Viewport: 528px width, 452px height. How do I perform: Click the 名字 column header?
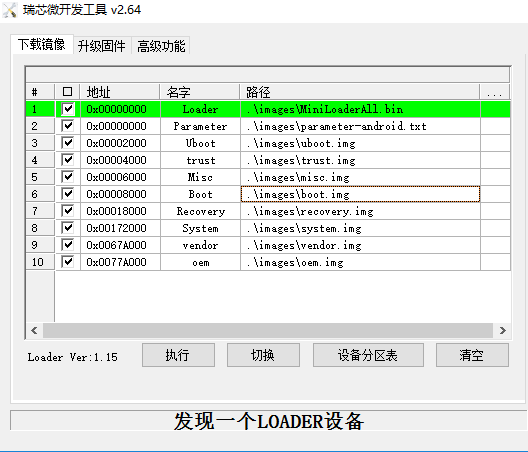pyautogui.click(x=200, y=92)
